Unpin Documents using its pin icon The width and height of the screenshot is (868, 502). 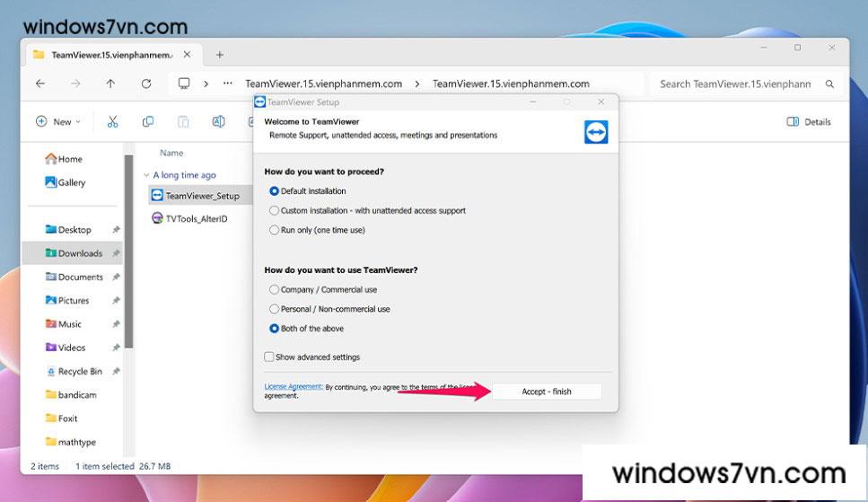(x=116, y=277)
